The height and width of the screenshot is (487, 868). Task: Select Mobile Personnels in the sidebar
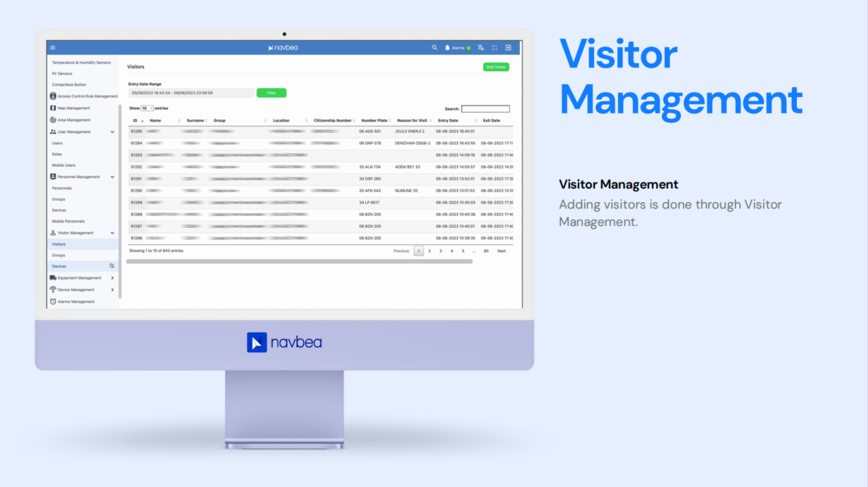[x=68, y=222]
